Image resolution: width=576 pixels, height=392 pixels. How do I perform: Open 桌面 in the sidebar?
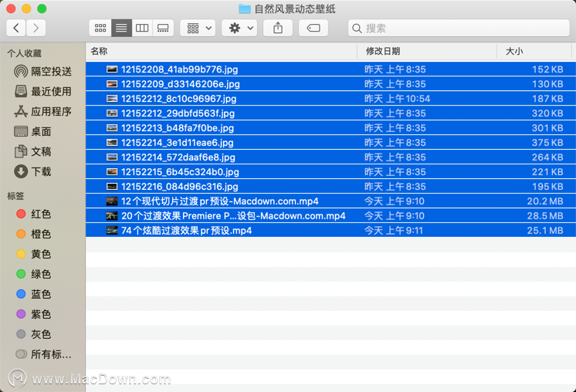(32, 131)
